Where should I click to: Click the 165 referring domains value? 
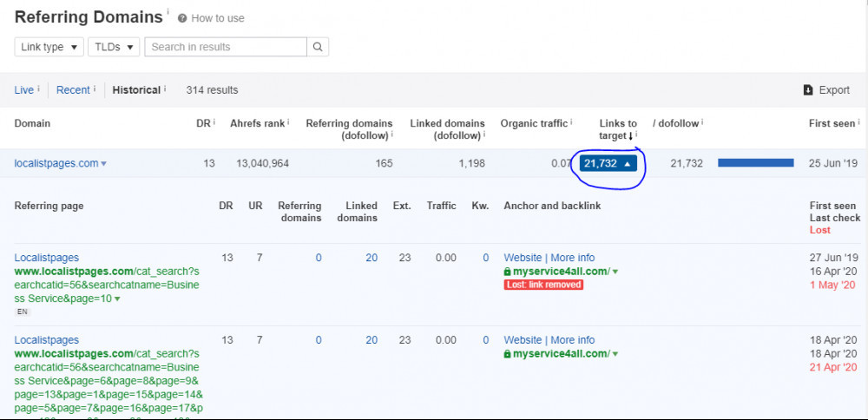tap(384, 163)
